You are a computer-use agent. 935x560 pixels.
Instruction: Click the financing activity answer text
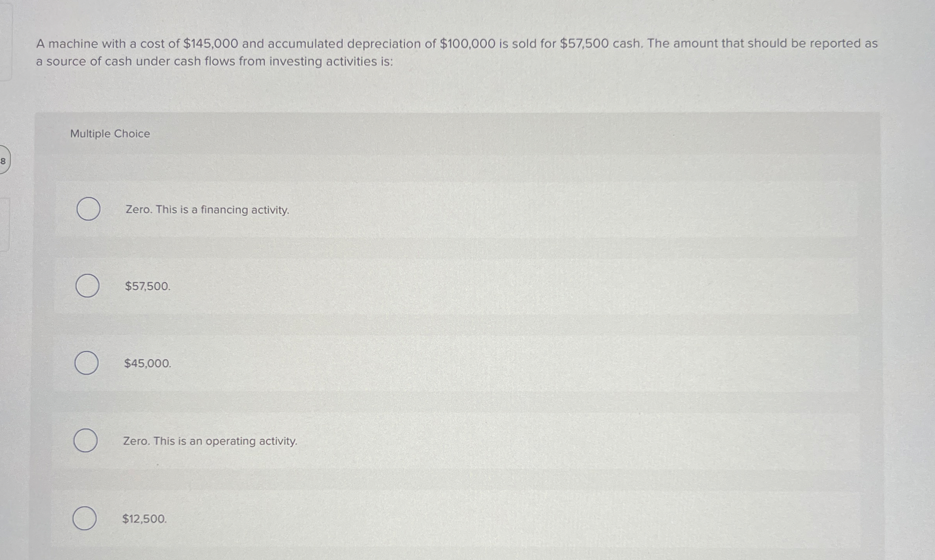(207, 209)
